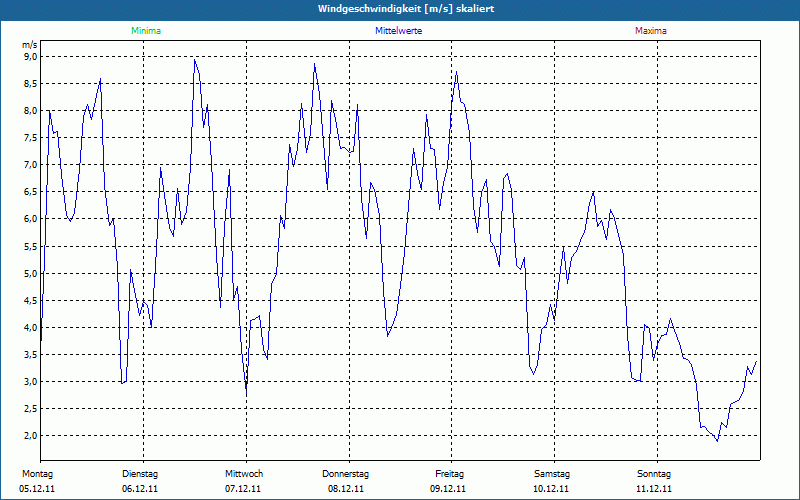This screenshot has width=800, height=500.
Task: Click the 5,0 y-axis value
Action: click(x=31, y=273)
